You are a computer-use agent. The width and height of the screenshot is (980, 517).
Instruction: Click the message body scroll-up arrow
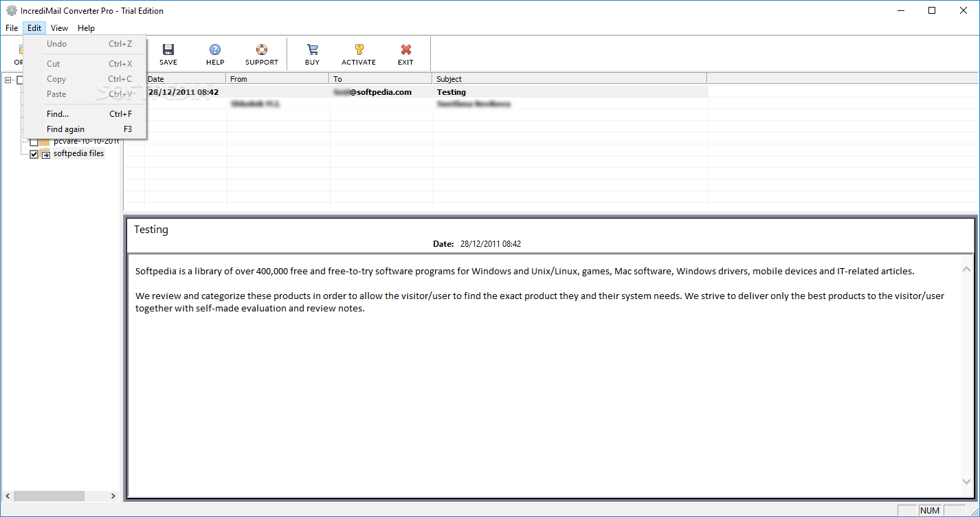pyautogui.click(x=966, y=269)
